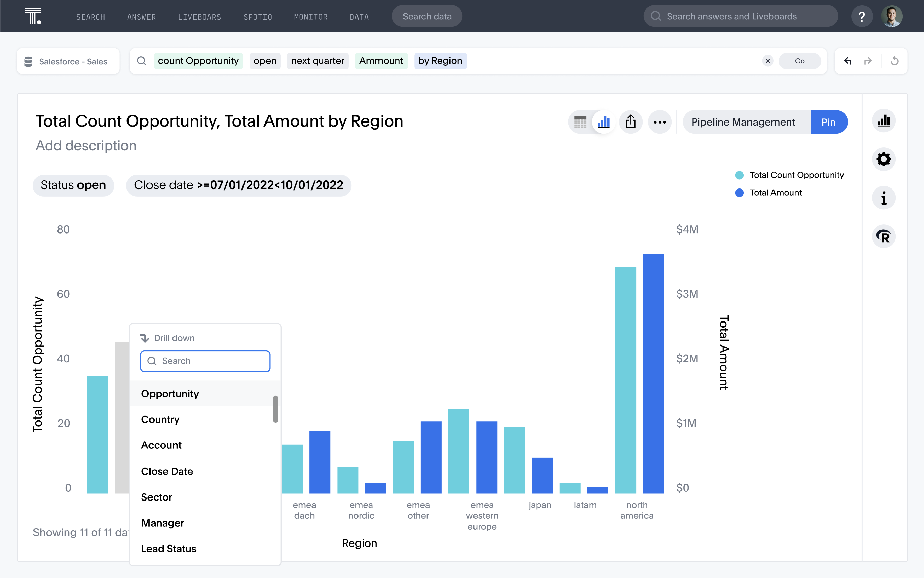Click the bar chart view icon

coord(603,122)
